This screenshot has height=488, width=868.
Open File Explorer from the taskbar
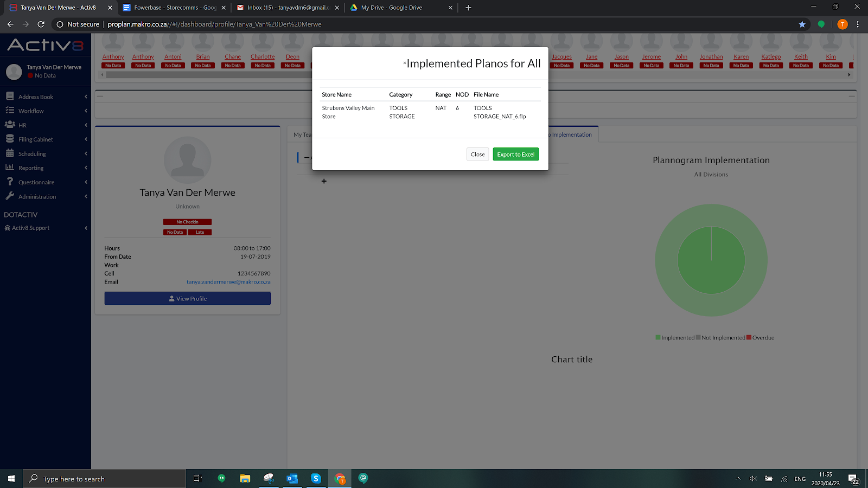245,479
